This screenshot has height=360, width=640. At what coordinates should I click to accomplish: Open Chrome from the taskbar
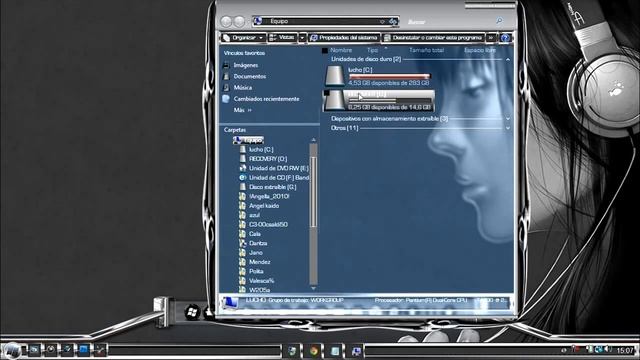pyautogui.click(x=313, y=351)
